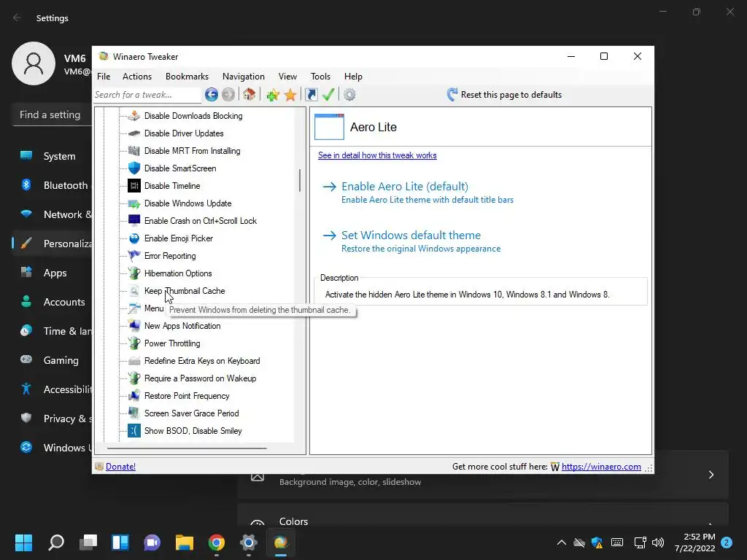Open File Explorer from taskbar

(185, 542)
